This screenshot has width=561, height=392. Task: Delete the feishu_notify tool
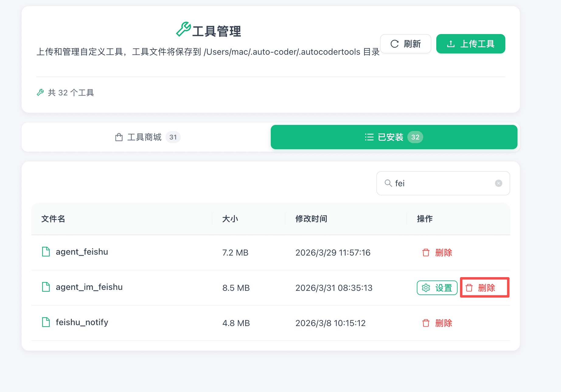coord(437,323)
